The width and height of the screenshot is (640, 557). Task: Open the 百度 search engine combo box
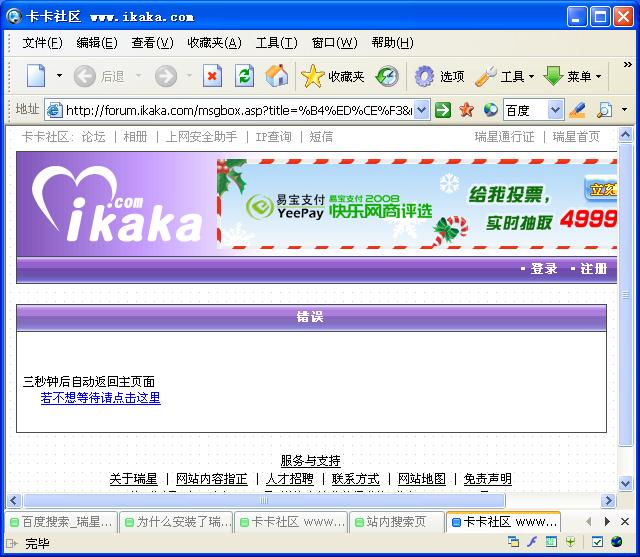534,110
